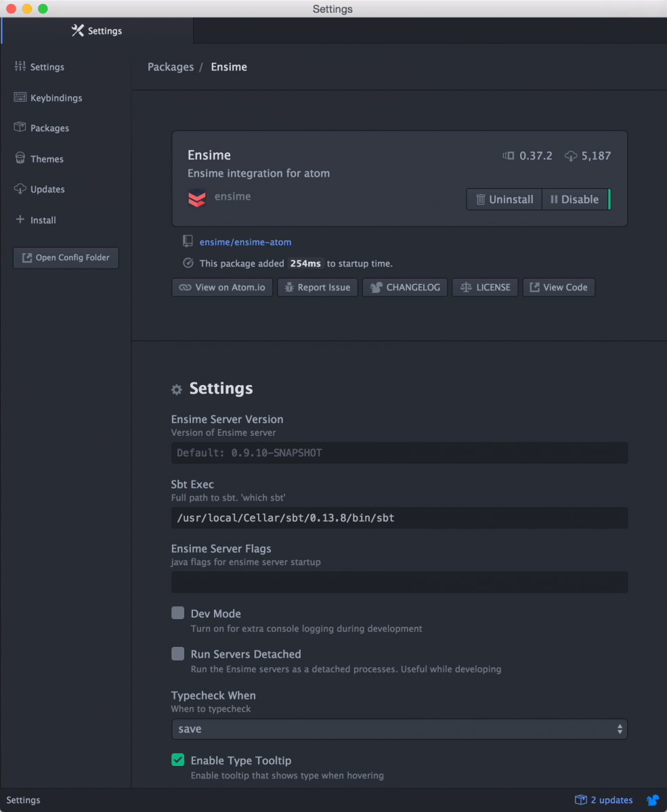Viewport: 667px width, 812px height.
Task: Select the Settings tab at the top
Action: (x=97, y=31)
